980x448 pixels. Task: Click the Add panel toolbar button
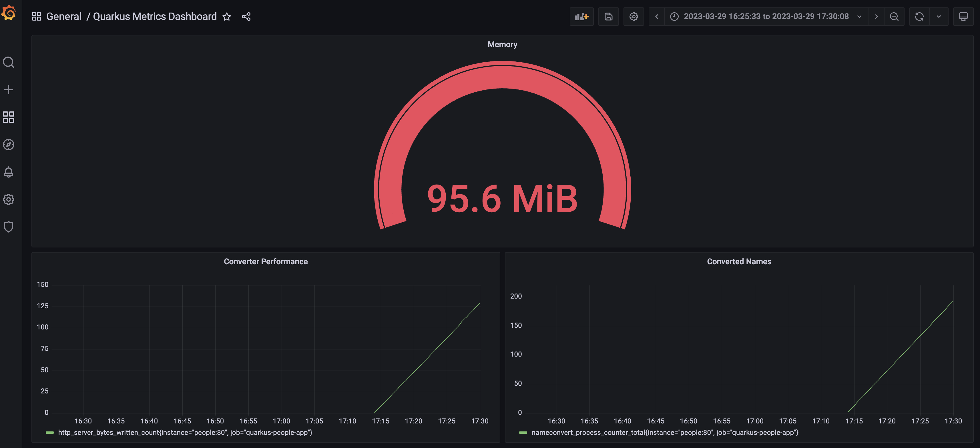point(581,17)
